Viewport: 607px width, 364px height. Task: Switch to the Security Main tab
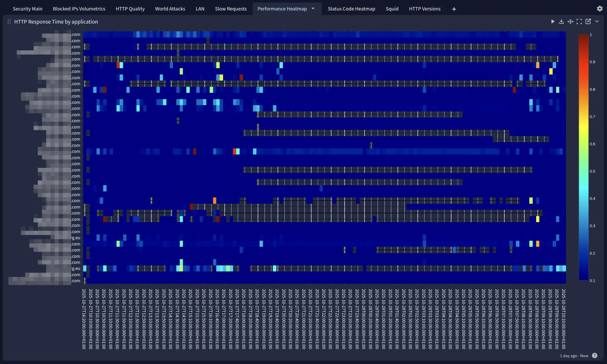27,9
